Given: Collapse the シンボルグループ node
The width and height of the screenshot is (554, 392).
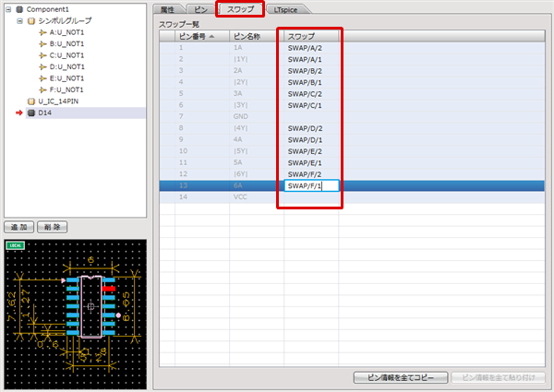Looking at the screenshot, I should point(19,21).
